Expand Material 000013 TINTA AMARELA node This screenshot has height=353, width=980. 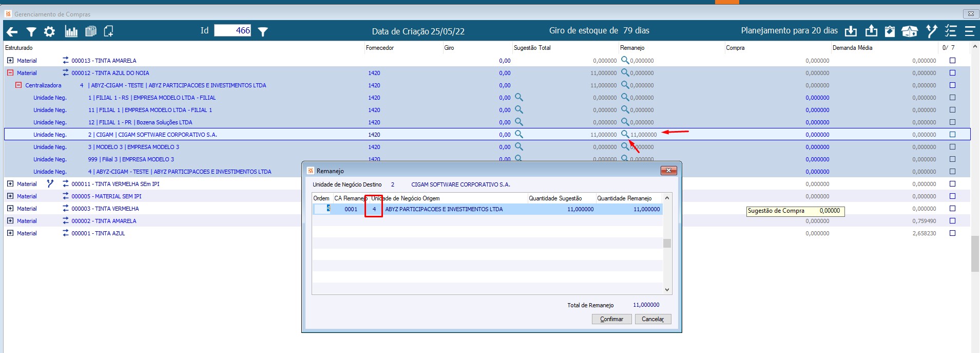[x=10, y=60]
